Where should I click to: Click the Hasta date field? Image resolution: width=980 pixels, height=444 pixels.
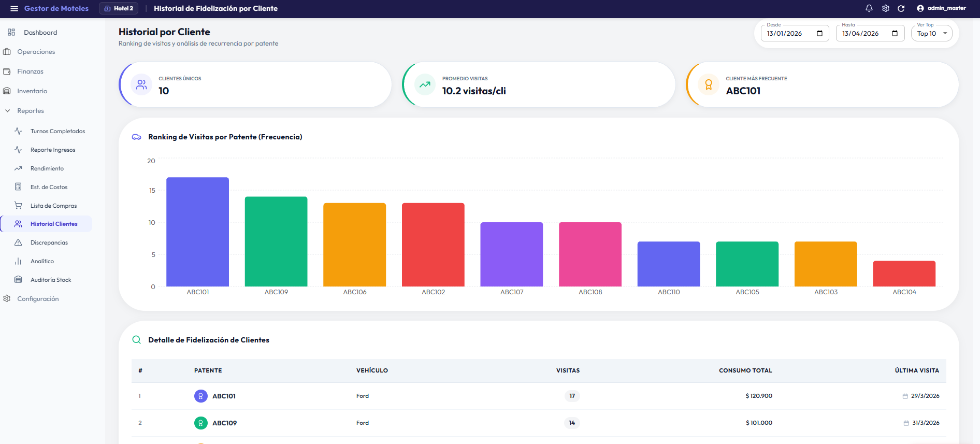point(870,33)
